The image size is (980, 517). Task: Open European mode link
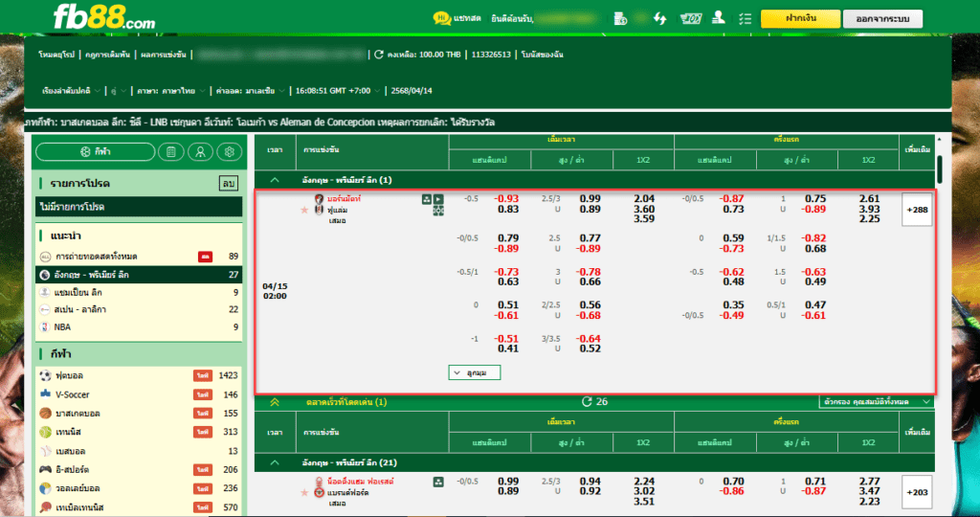[56, 55]
